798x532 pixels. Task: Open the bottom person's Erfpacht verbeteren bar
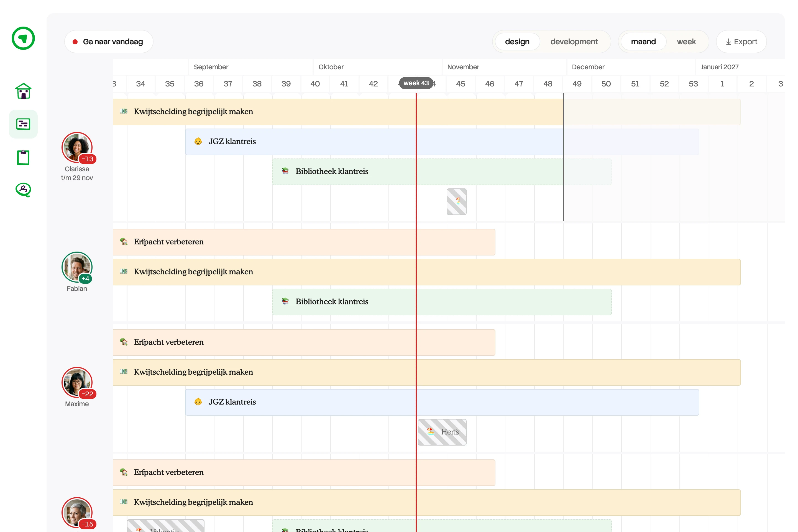(x=304, y=473)
